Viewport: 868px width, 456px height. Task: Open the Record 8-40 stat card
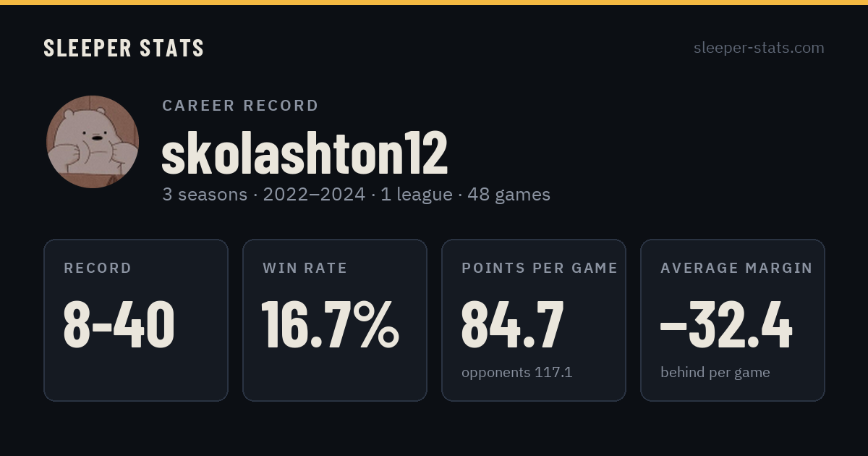(136, 320)
